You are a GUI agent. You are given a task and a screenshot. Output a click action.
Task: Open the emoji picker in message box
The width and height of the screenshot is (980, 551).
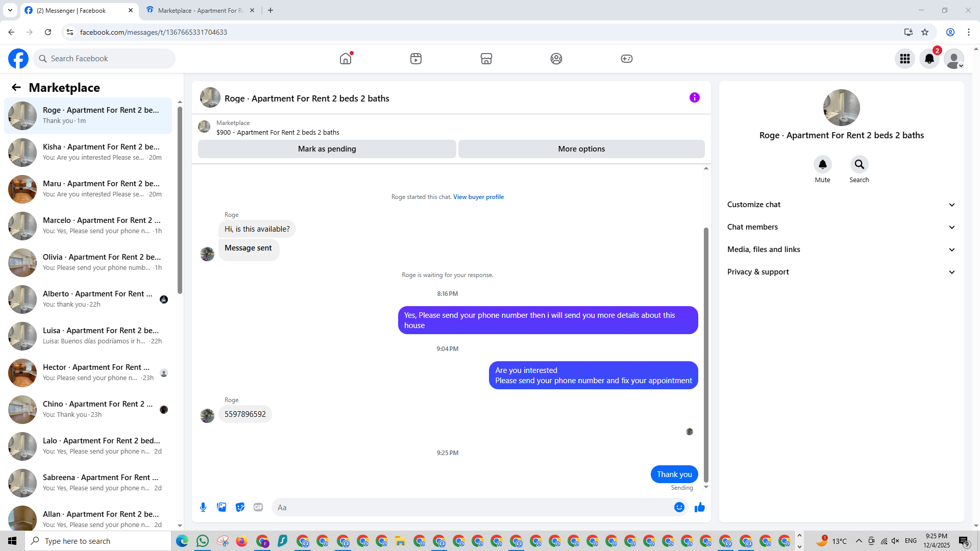point(679,507)
